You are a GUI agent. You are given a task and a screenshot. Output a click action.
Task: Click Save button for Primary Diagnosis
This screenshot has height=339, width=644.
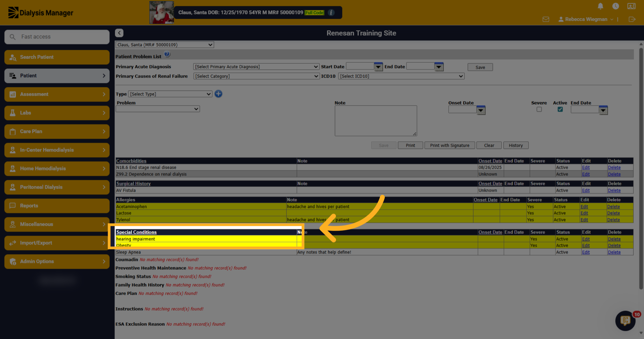point(480,67)
